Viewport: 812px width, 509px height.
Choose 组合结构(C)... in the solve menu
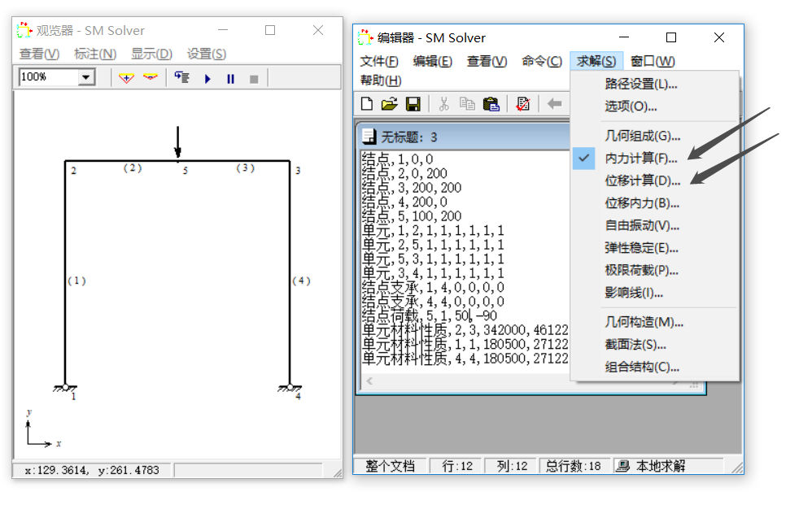(x=655, y=368)
